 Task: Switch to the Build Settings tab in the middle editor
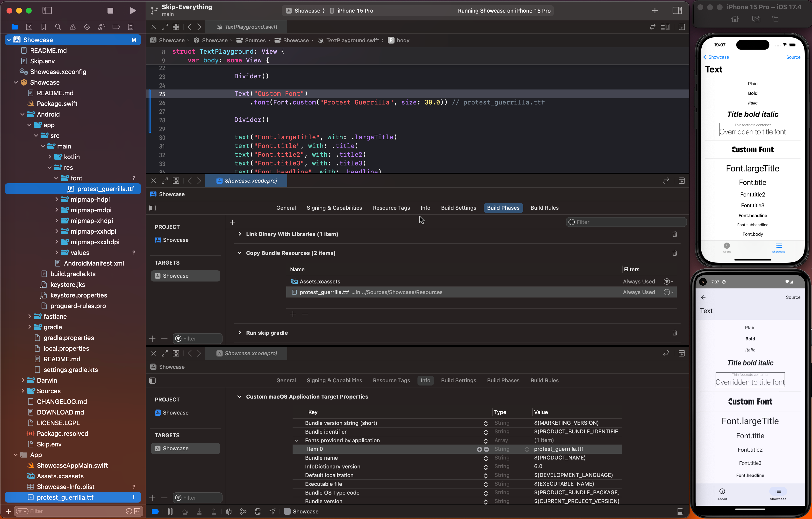[x=458, y=208]
